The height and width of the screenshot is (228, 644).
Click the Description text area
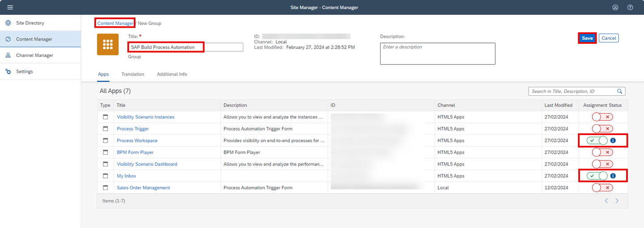click(438, 54)
